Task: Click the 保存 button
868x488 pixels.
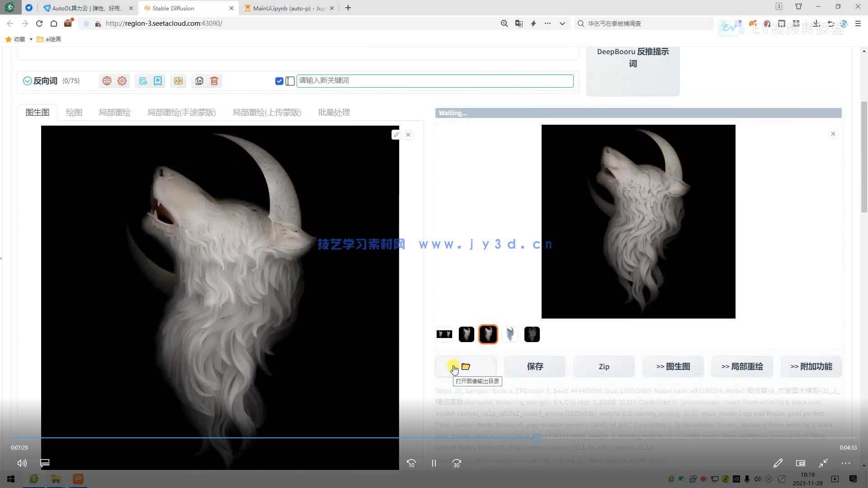Action: pyautogui.click(x=535, y=366)
